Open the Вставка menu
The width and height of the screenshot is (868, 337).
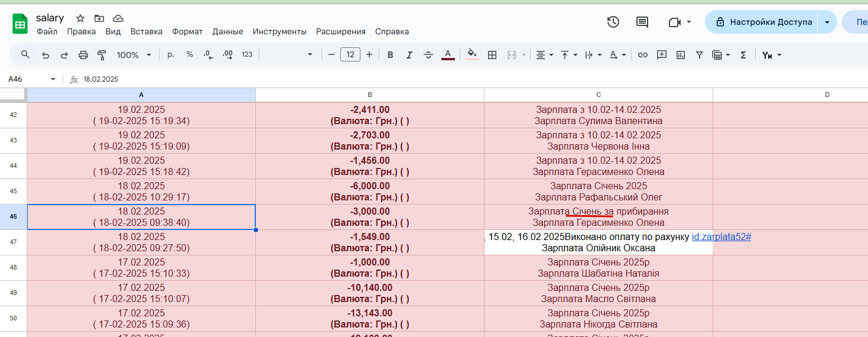pyautogui.click(x=147, y=31)
